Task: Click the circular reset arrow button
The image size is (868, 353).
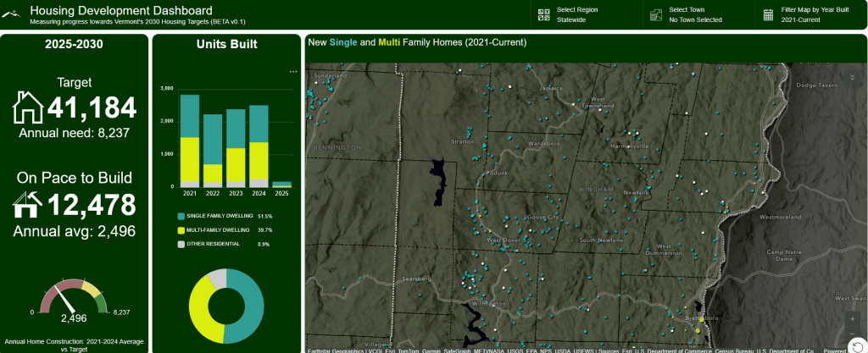Action: (x=859, y=345)
